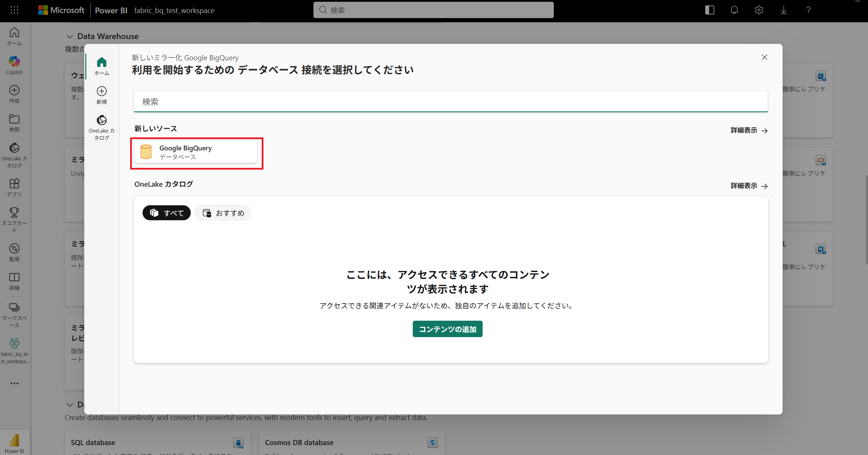
Task: Open the more options ellipsis in sidebar
Action: tap(14, 383)
